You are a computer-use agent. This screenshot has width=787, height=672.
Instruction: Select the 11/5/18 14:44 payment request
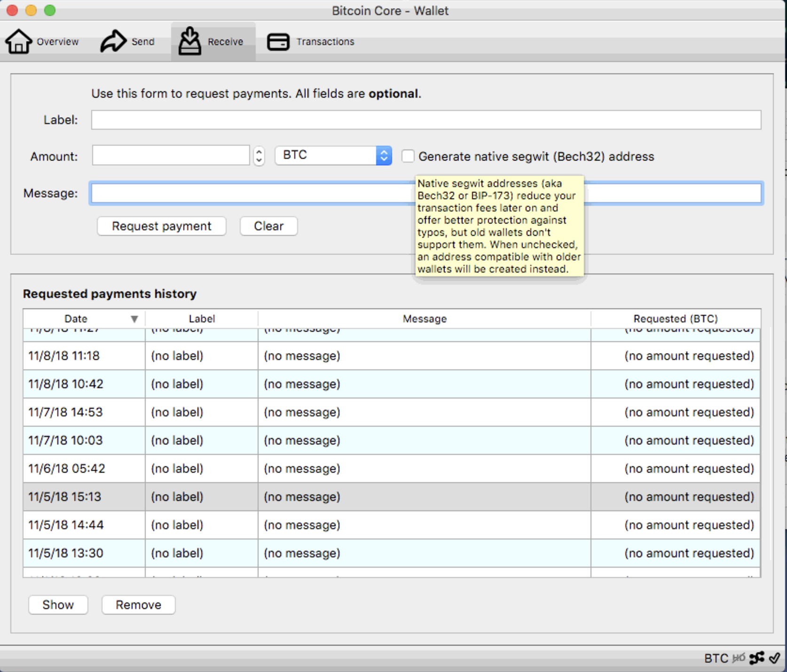[392, 525]
